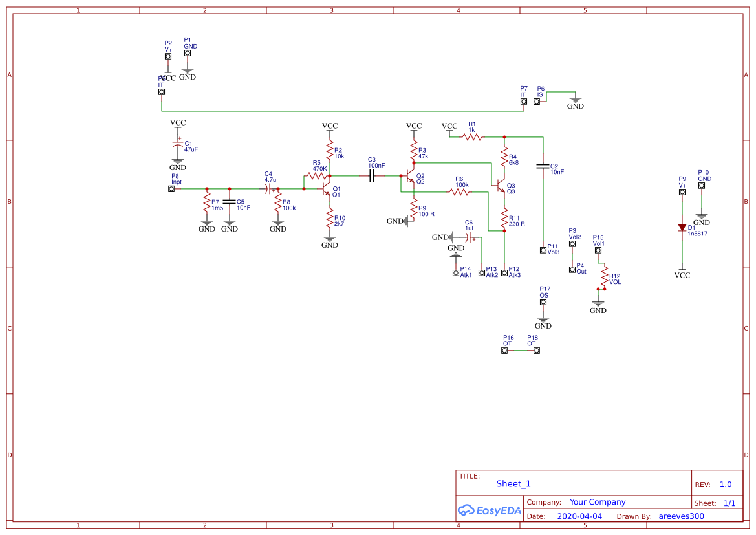
Task: Click the VCC symbol above R2
Action: (330, 126)
